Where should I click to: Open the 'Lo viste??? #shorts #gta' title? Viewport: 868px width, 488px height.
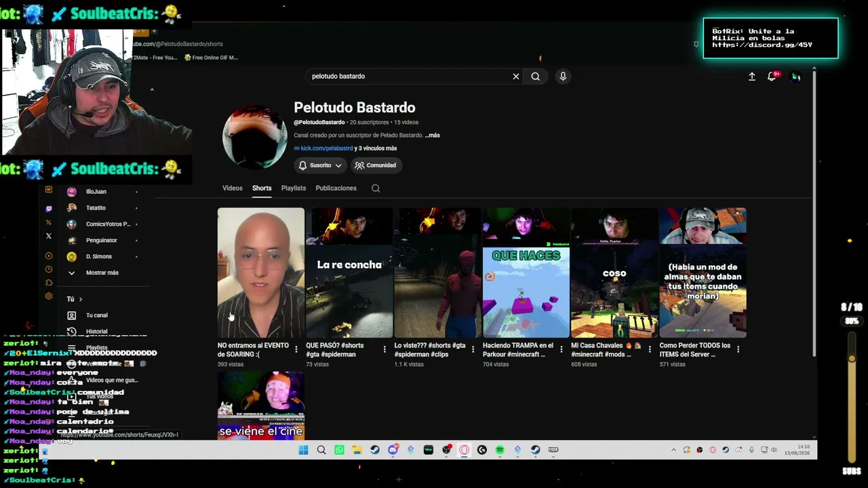(430, 350)
